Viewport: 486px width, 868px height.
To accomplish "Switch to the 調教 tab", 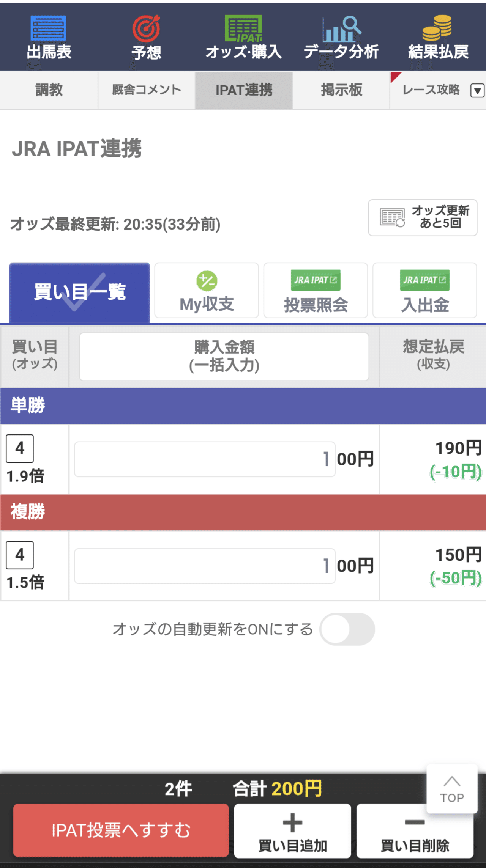I will (49, 90).
